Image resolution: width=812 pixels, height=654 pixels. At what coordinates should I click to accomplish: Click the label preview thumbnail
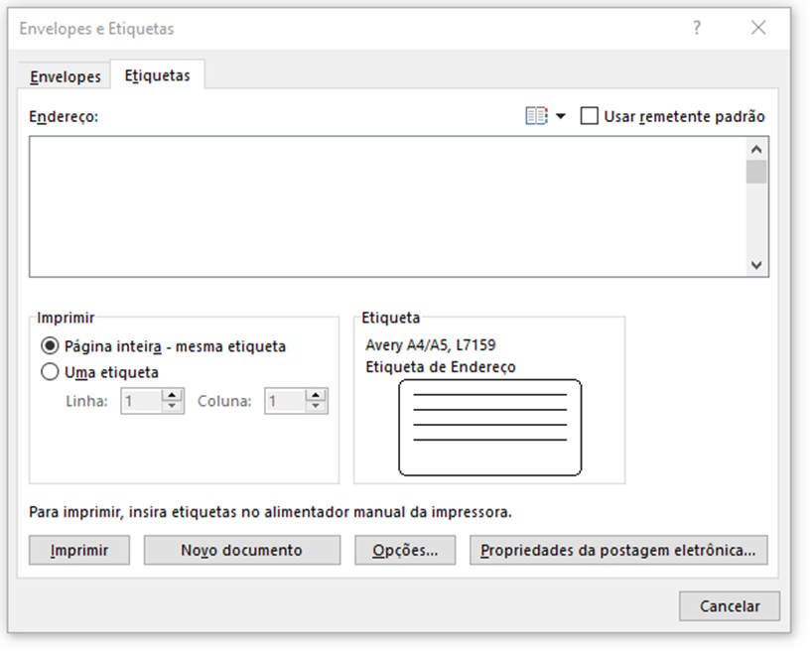(x=490, y=428)
